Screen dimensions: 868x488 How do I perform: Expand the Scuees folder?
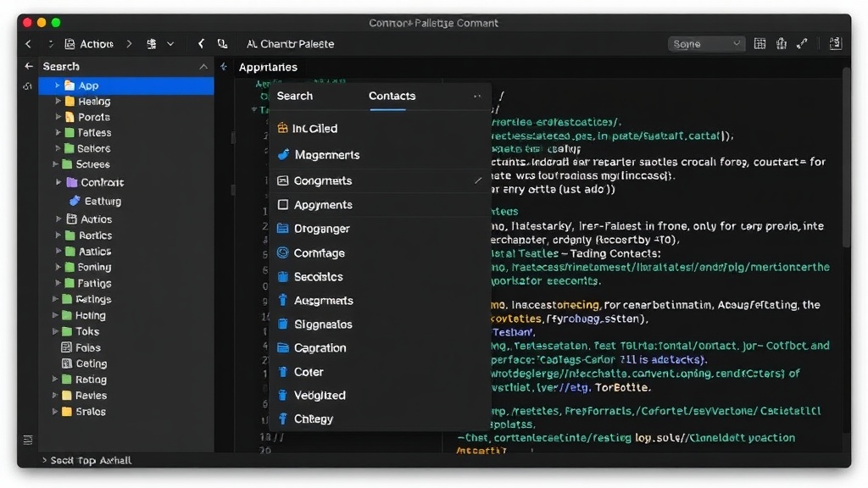pos(55,164)
